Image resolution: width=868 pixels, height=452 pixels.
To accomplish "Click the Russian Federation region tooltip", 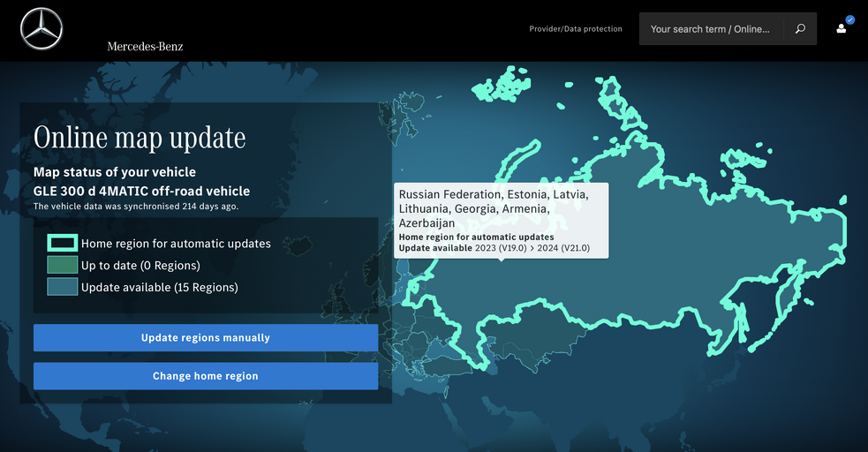I will 501,221.
